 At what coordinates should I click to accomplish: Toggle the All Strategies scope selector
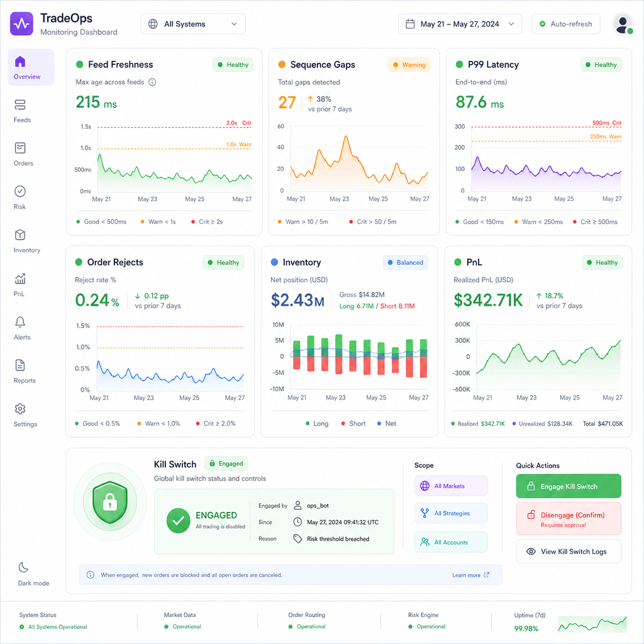[450, 513]
